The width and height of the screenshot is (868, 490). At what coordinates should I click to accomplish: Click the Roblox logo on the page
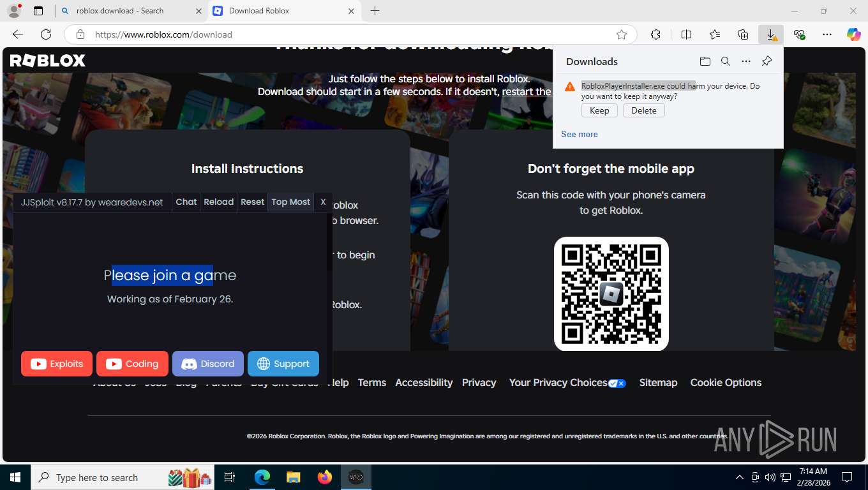[48, 61]
